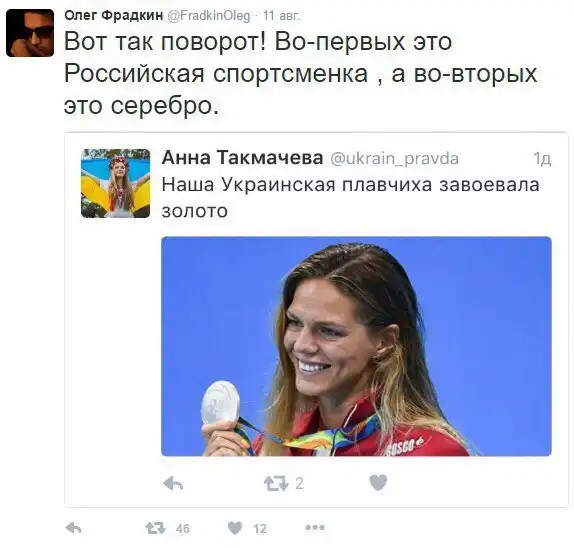Retweet Олег Фрадкин's tweet
This screenshot has width=574, height=548.
click(156, 528)
